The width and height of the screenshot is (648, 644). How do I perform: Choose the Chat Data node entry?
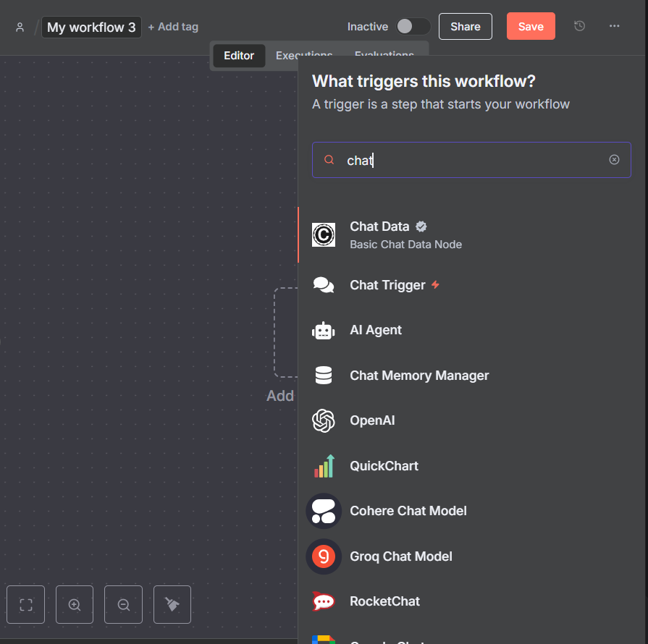(x=473, y=234)
